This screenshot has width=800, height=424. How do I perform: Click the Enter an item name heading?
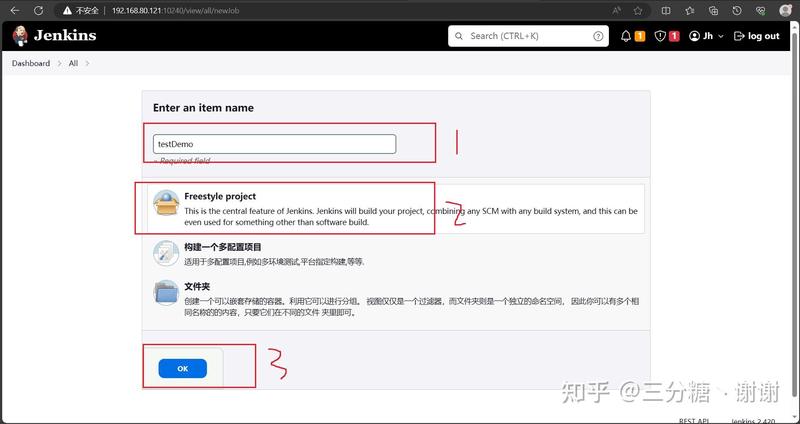point(203,108)
